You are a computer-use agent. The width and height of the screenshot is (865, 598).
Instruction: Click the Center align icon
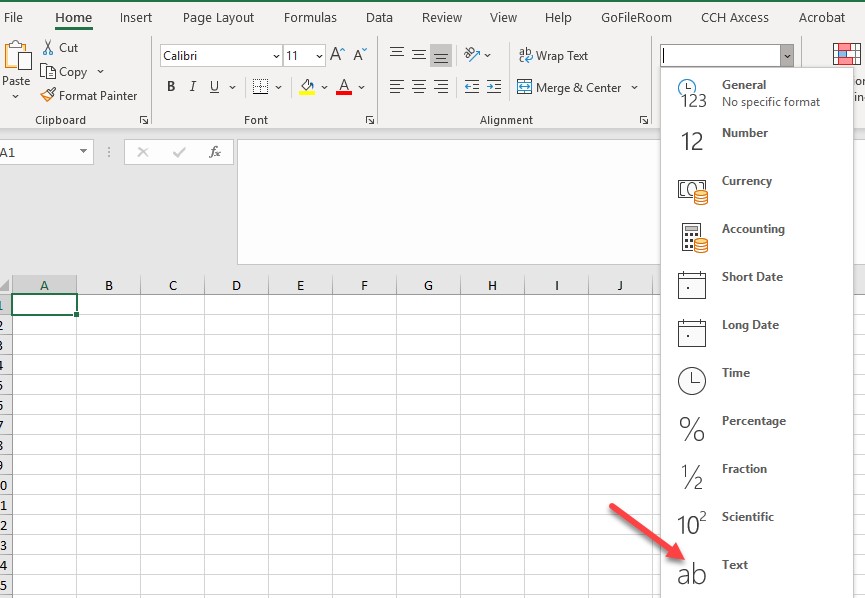click(419, 87)
